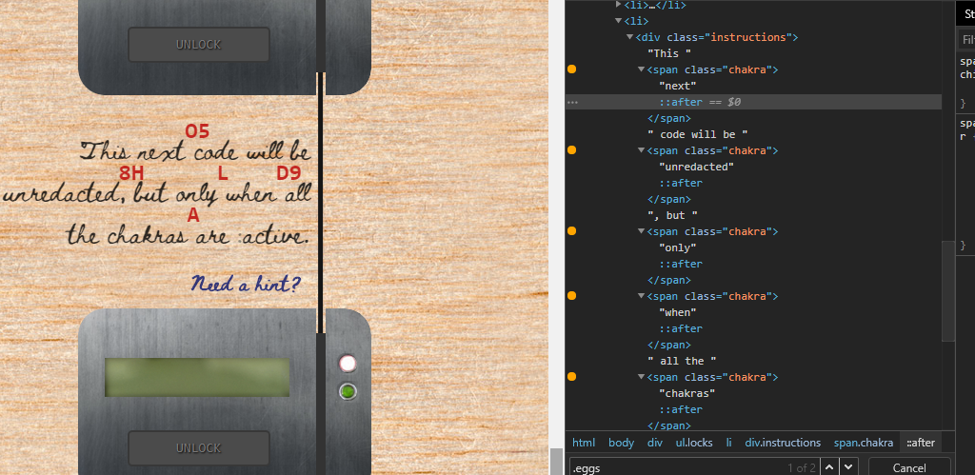The image size is (975, 475).
Task: Collapse the chakra span containing "when"
Action: coord(642,296)
